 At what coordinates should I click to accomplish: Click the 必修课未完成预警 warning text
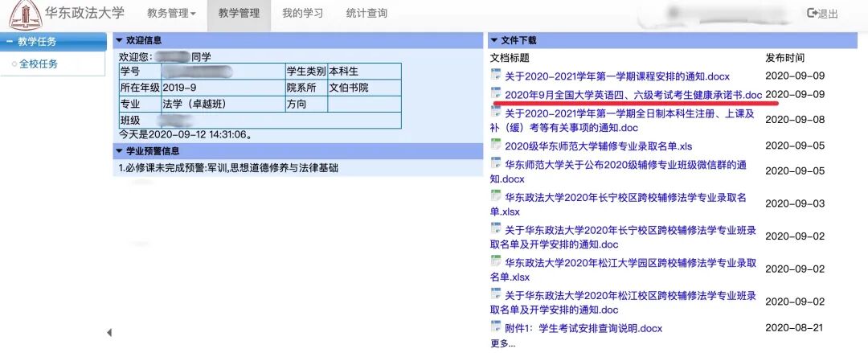point(228,168)
